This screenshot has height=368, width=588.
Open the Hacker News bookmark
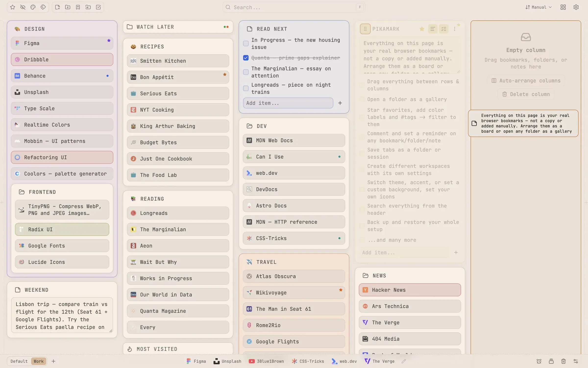[x=410, y=290]
